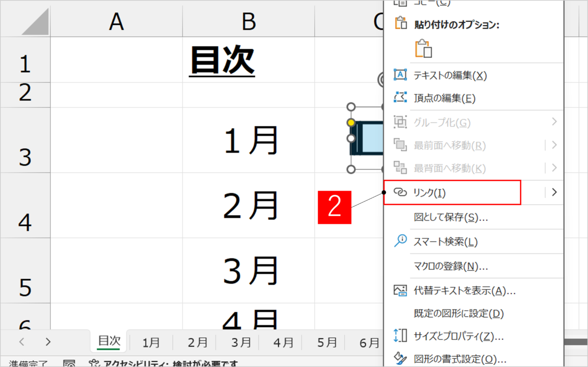Screen dimensions: 588x367
Task: Select column B header
Action: pyautogui.click(x=248, y=21)
